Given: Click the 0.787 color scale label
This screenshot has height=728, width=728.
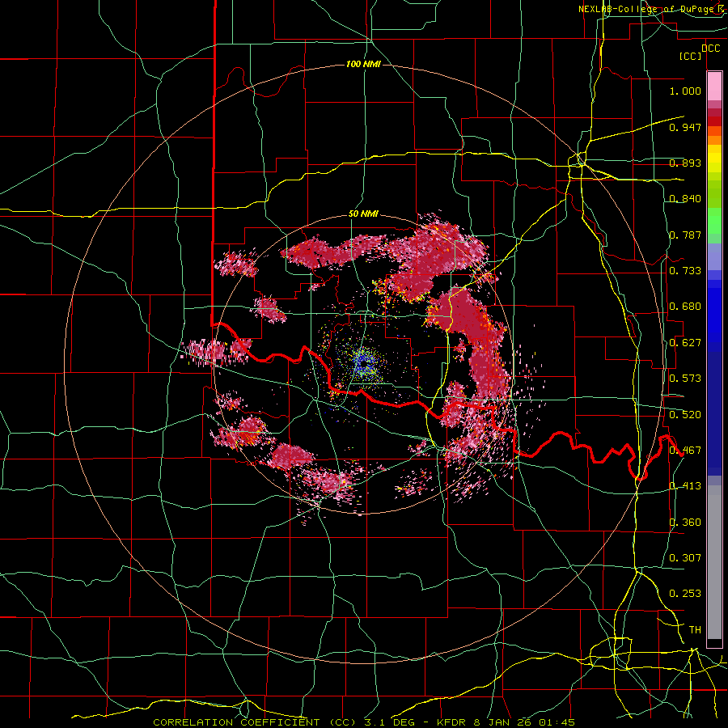Looking at the screenshot, I should [685, 235].
